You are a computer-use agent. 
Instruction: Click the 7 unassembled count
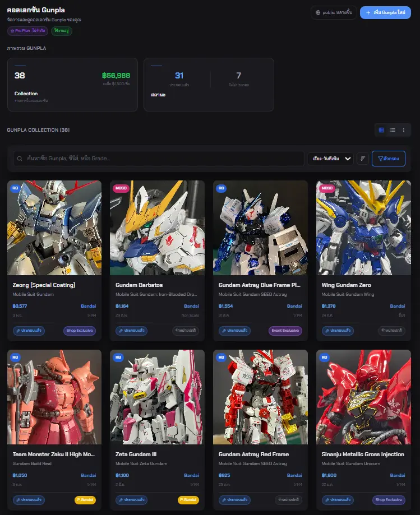[239, 76]
